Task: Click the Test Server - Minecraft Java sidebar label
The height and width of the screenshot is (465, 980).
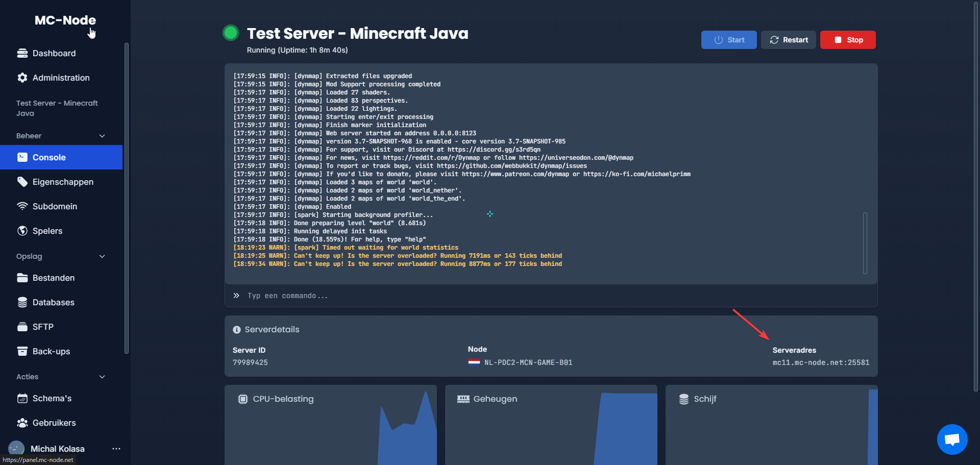Action: pyautogui.click(x=57, y=108)
